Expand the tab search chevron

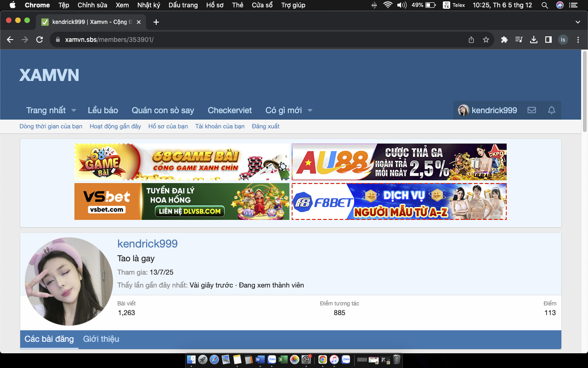click(x=578, y=22)
